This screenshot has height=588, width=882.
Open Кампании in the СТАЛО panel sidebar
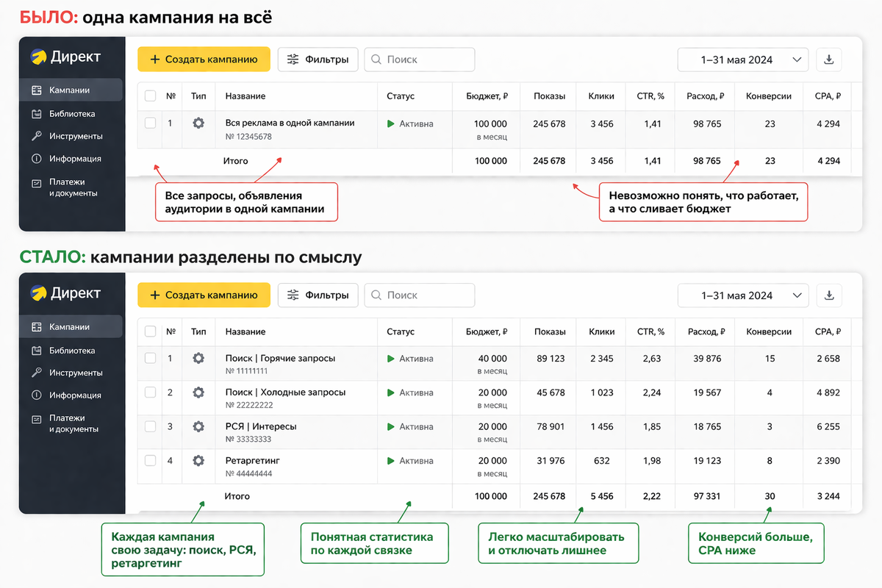[x=70, y=327]
